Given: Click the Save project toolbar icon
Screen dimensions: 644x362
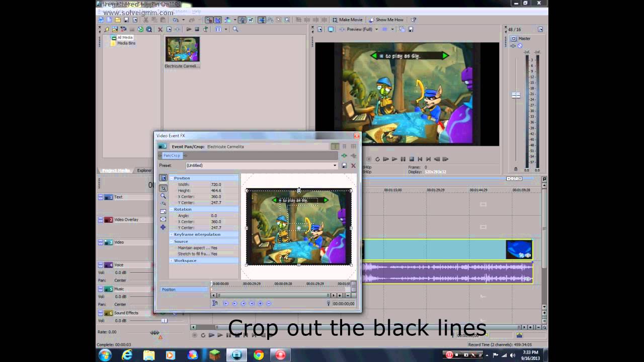Looking at the screenshot, I should pos(126,20).
